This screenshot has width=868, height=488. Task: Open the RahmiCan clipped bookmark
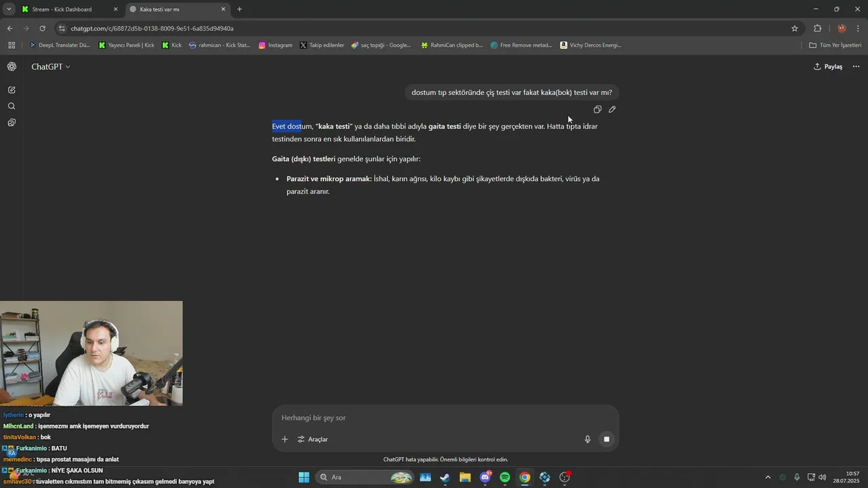(x=452, y=45)
